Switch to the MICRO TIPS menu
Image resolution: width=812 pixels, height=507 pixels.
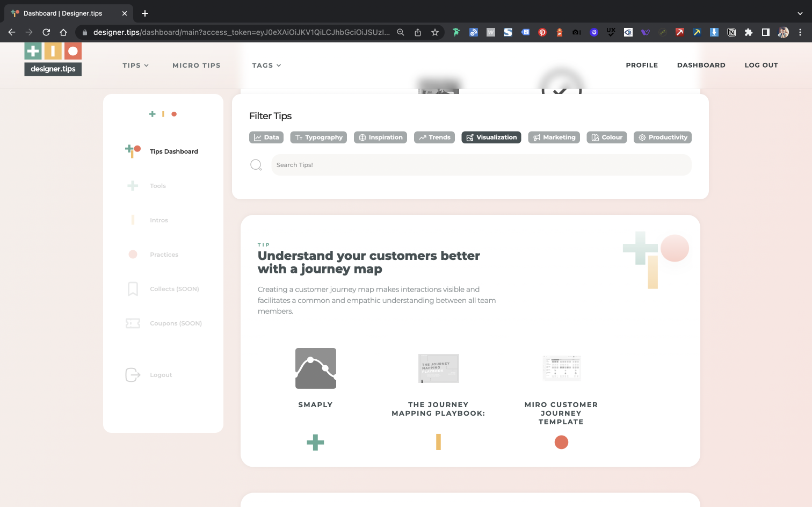[197, 65]
